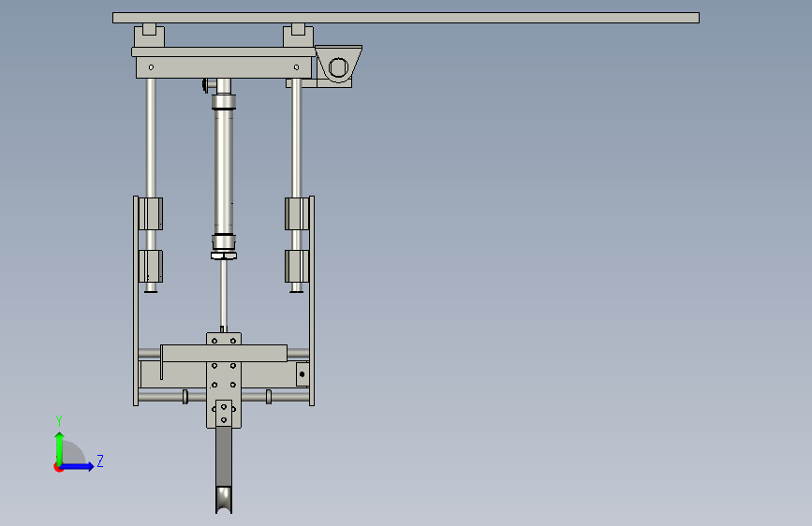This screenshot has width=812, height=526.
Task: Select the pivot bracket with round hole
Action: [338, 65]
